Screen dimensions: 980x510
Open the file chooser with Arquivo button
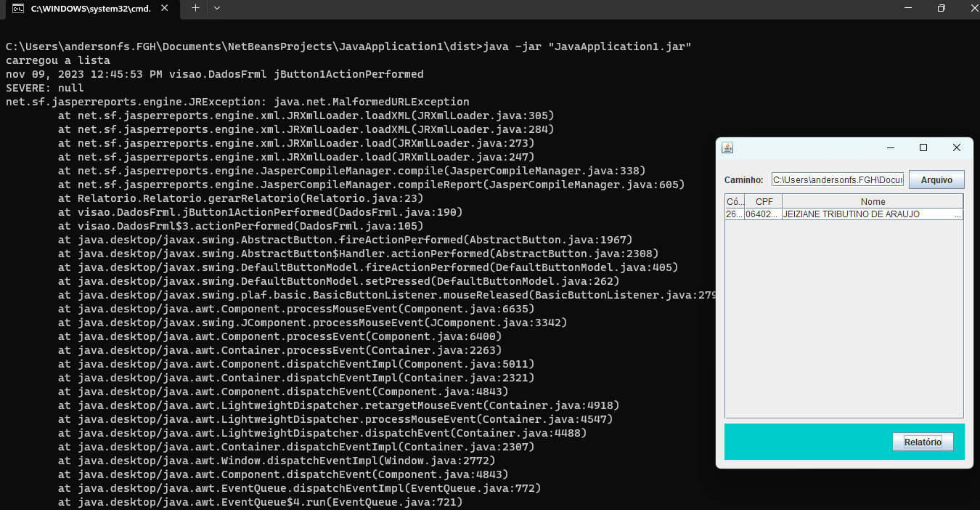coord(936,179)
